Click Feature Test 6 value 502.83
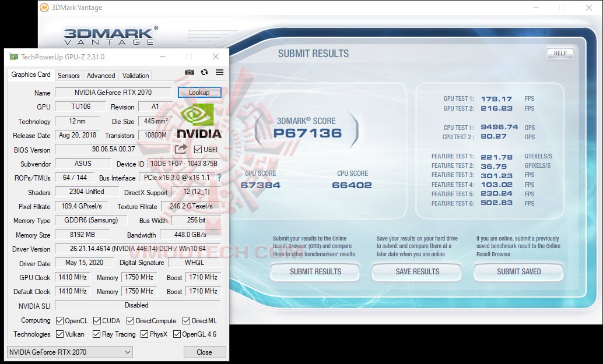The height and width of the screenshot is (364, 603). click(496, 203)
